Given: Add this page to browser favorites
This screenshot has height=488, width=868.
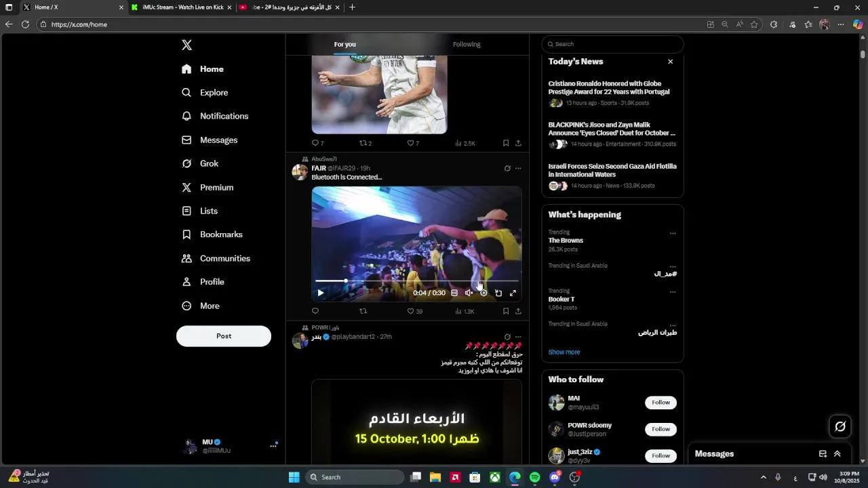Looking at the screenshot, I should pos(753,24).
